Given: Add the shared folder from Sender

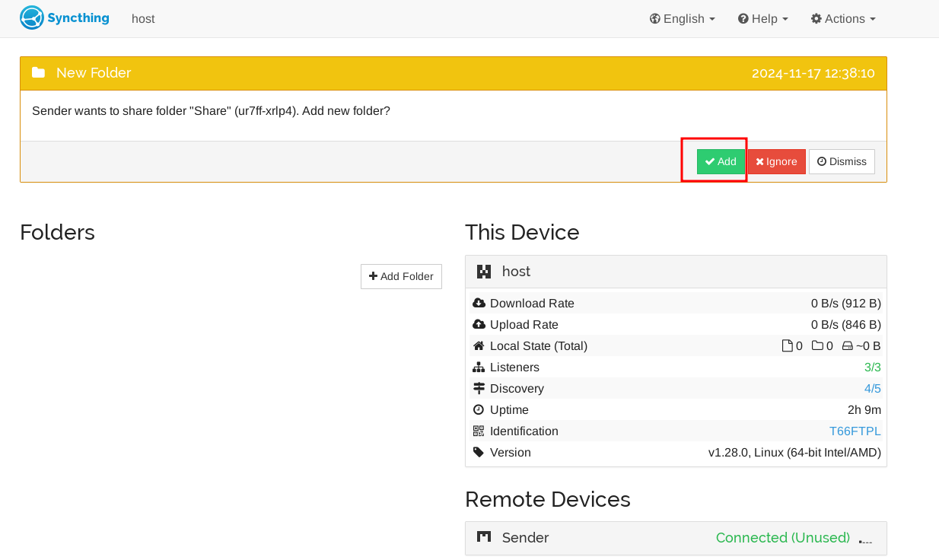Looking at the screenshot, I should [721, 161].
